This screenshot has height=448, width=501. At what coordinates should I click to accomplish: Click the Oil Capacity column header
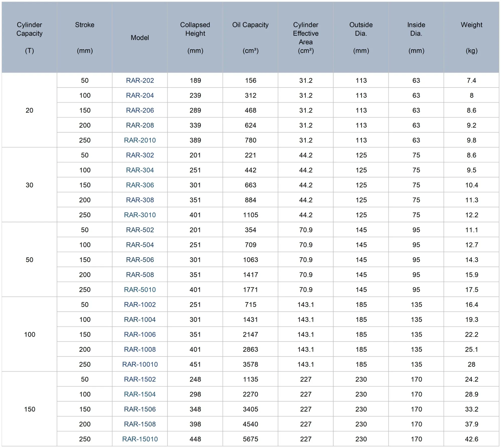point(250,25)
